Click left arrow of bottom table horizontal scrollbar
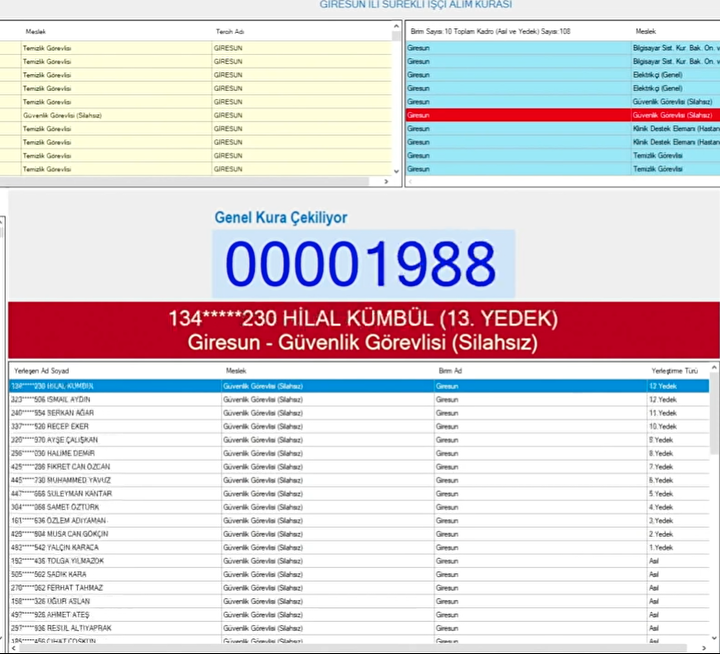The height and width of the screenshot is (654, 720). [x=13, y=648]
